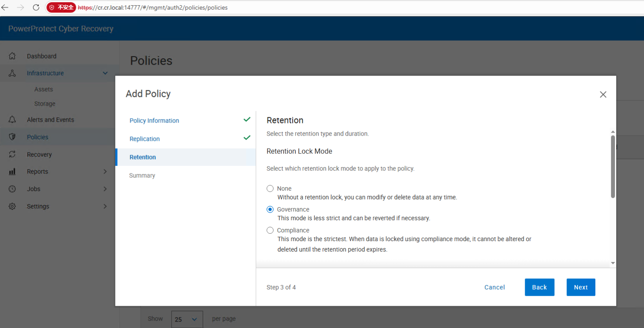Click the Retention Lock Mode heading

[x=299, y=151]
